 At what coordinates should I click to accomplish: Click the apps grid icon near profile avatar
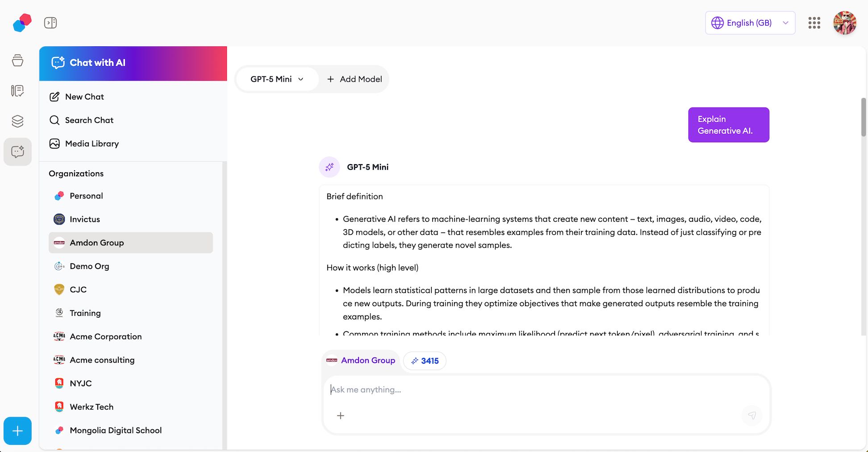click(x=814, y=23)
